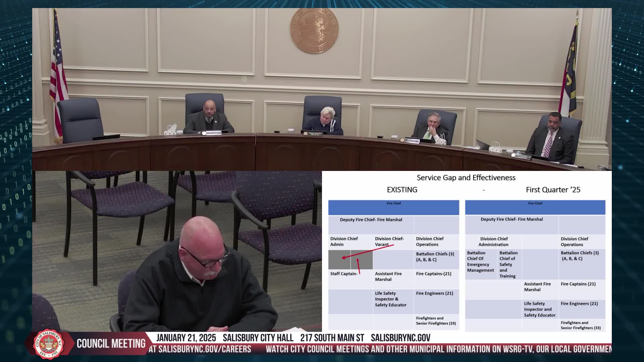Select Battalion Chief of Safety and Training cell
This screenshot has height=362, width=644.
(x=509, y=264)
